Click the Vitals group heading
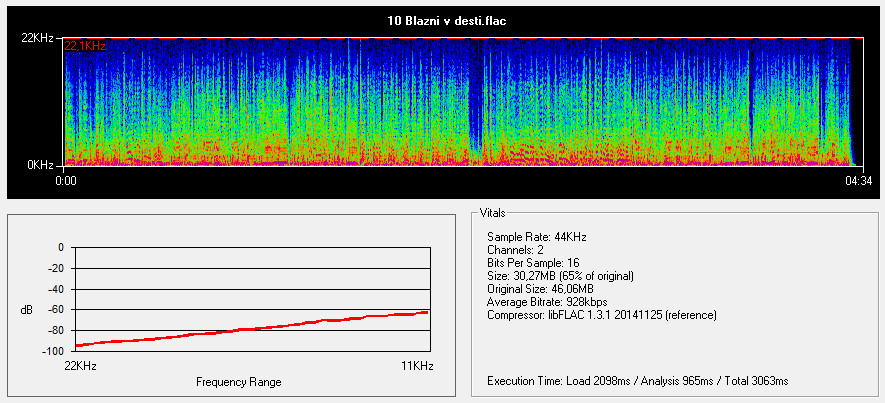 pos(493,213)
